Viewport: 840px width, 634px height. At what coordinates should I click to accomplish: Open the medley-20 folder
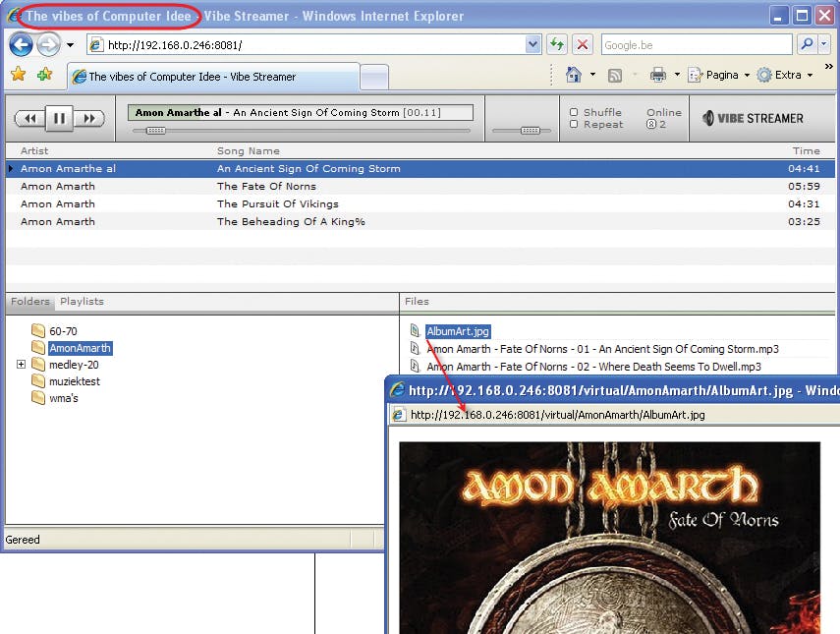coord(74,365)
